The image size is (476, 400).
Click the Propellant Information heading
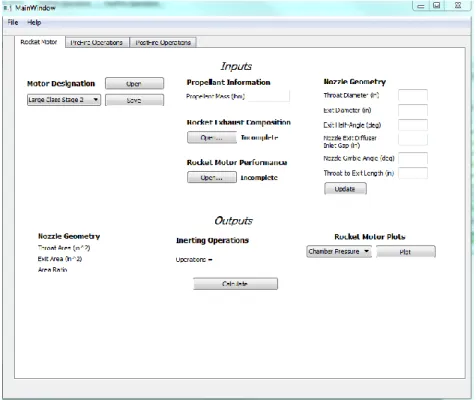(228, 82)
